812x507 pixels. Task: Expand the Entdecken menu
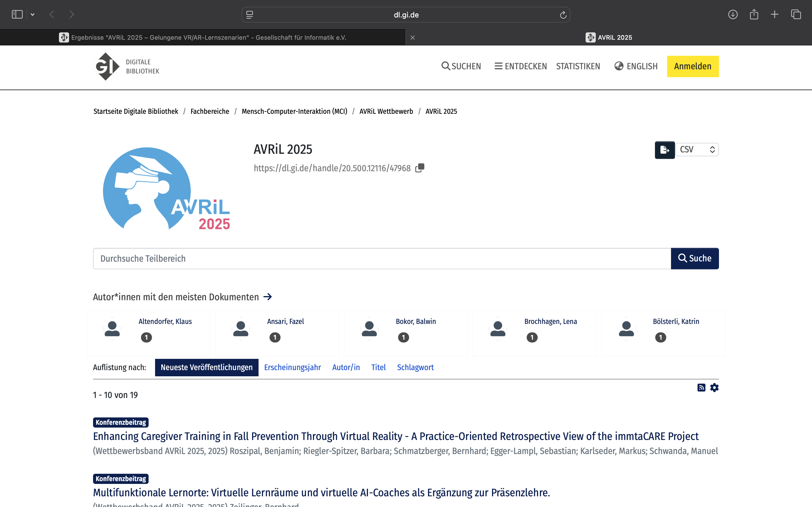tap(520, 66)
